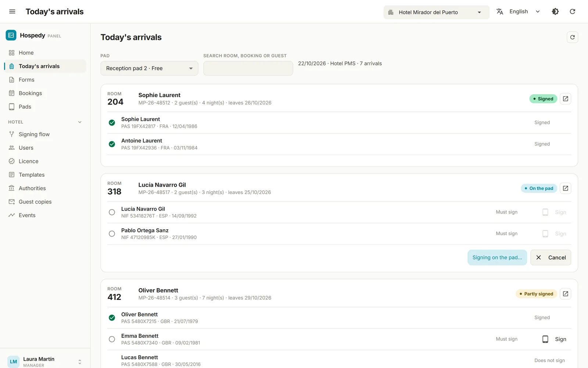Screen dimensions: 588x368
Task: Click the Hospedy logo icon
Action: pos(11,35)
